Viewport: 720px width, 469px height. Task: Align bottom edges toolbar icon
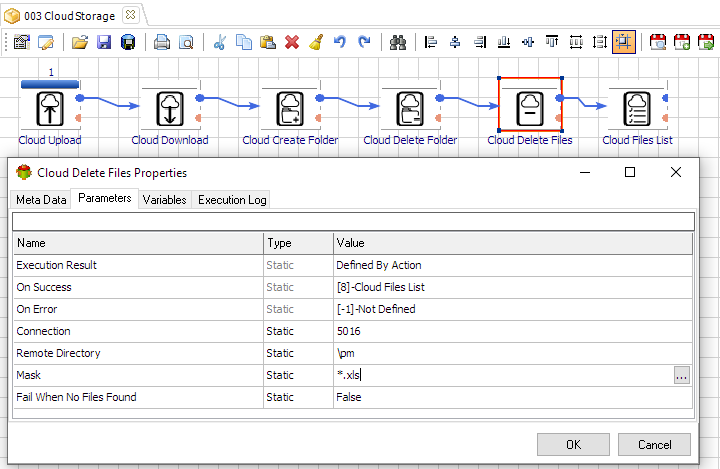tap(504, 42)
